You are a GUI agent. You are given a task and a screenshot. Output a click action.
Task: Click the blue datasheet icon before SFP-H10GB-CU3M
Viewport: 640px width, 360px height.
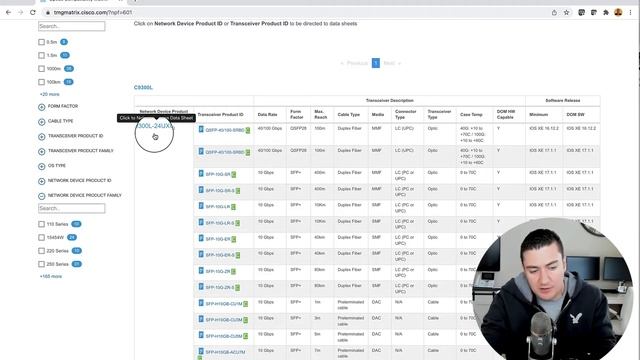[201, 319]
